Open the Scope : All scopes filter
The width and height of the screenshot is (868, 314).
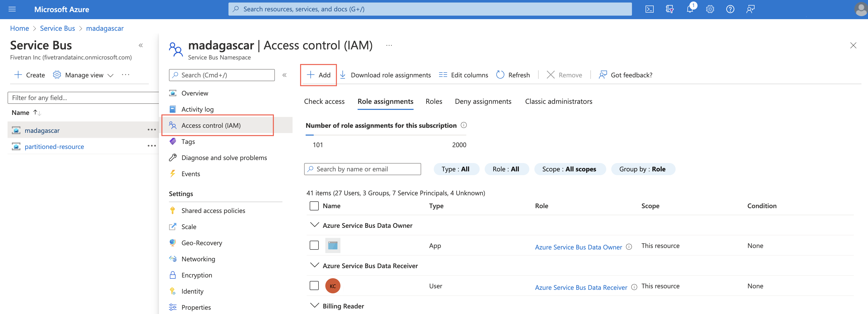(x=570, y=169)
